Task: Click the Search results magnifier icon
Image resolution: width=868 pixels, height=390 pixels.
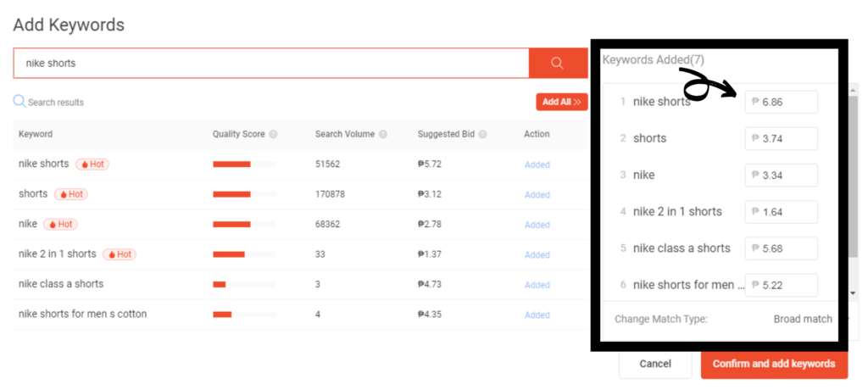Action: point(19,102)
